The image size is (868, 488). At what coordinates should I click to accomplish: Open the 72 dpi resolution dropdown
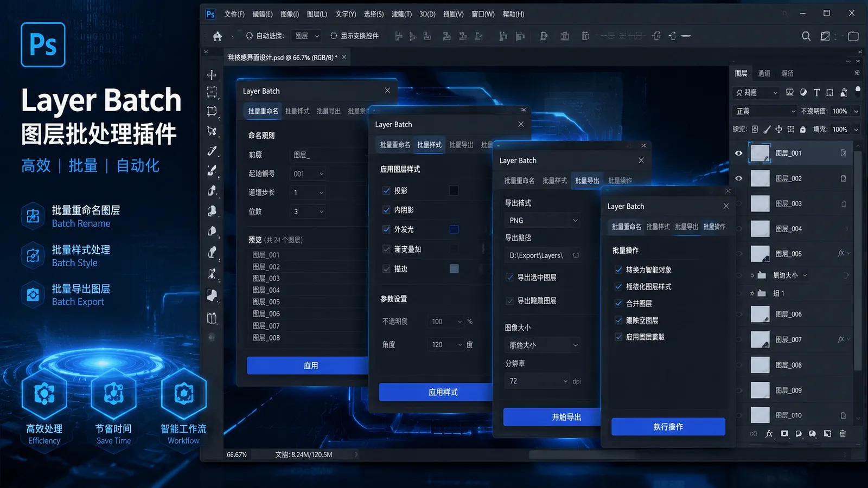537,381
